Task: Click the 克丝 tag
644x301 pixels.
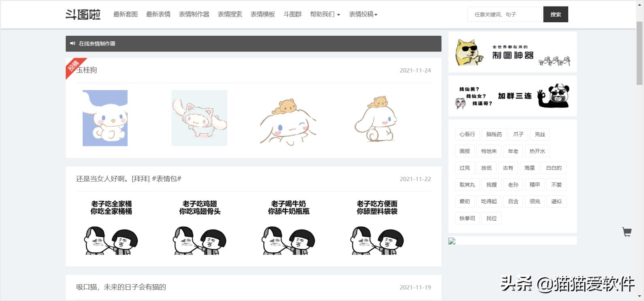Action: click(540, 134)
